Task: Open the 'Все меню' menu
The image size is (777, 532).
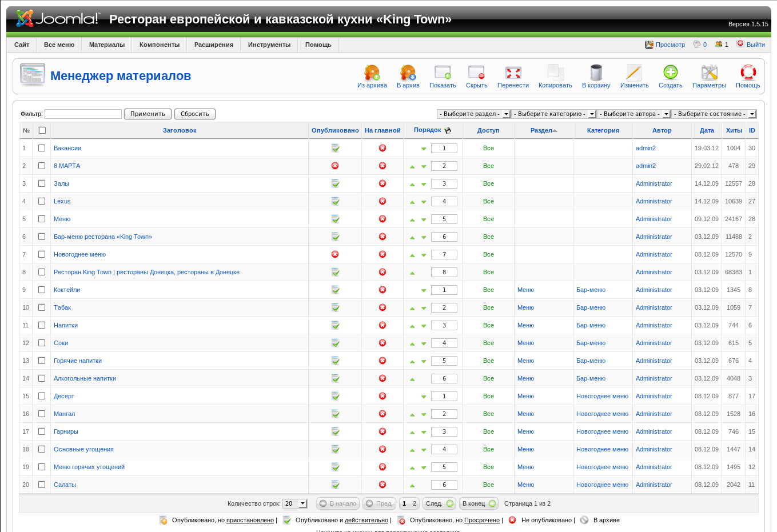Action: (59, 45)
